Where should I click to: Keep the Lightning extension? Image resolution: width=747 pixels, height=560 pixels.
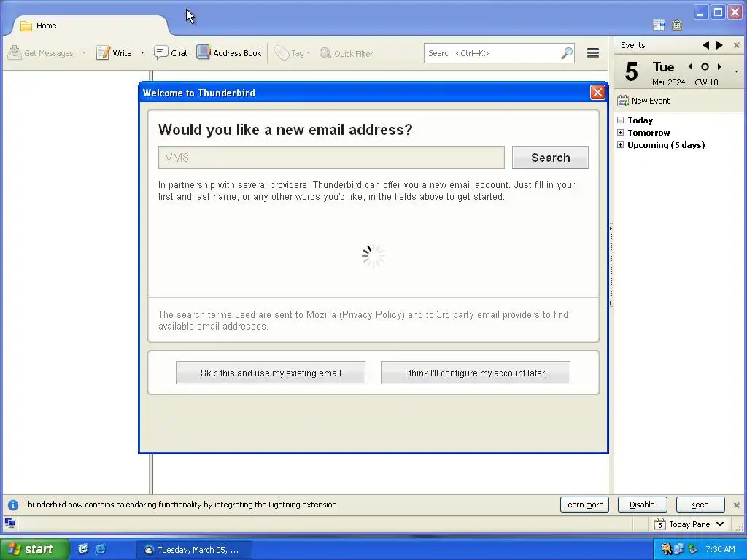(700, 505)
